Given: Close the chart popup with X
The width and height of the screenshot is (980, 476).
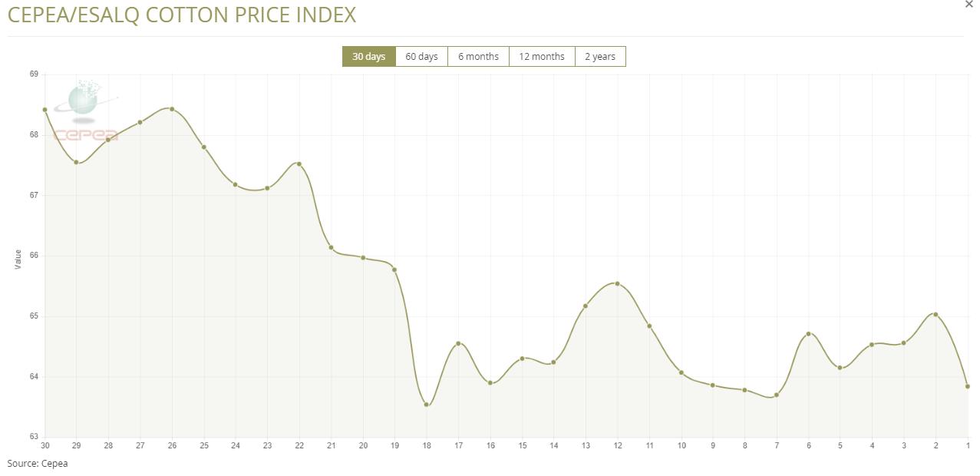Looking at the screenshot, I should coord(968,5).
